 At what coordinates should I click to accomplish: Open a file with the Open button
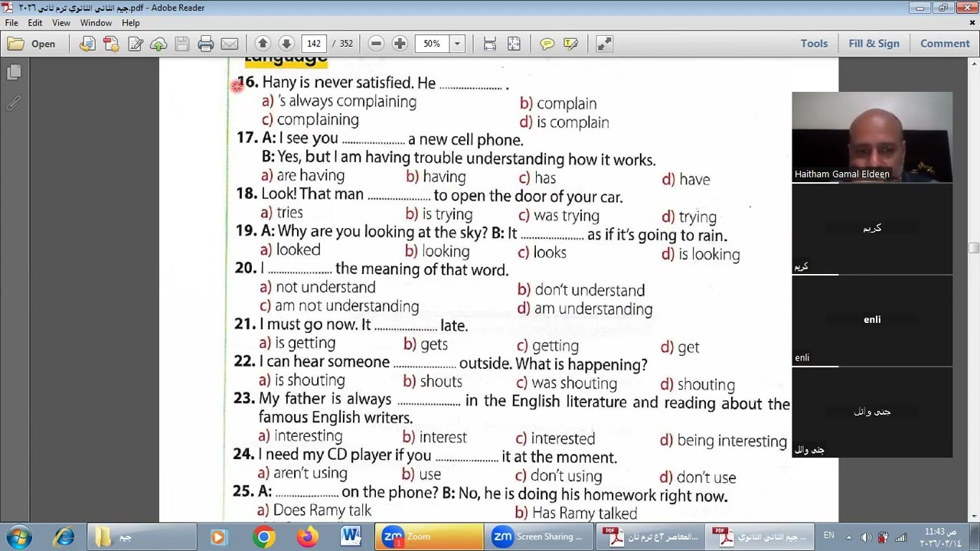click(x=31, y=44)
